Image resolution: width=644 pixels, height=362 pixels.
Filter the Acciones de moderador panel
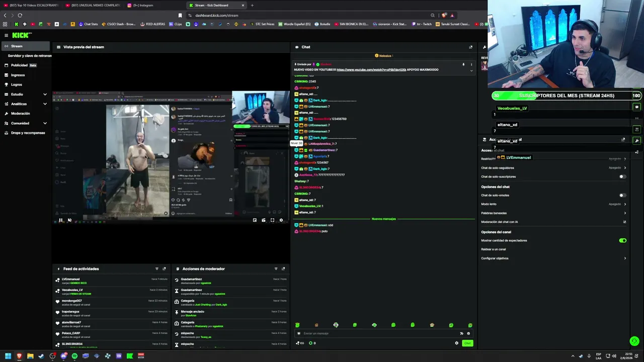point(276,268)
